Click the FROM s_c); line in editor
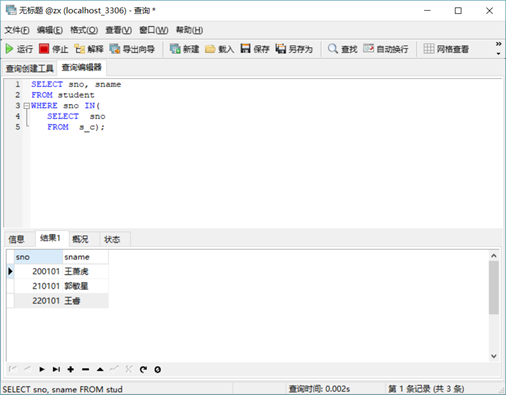 [76, 127]
